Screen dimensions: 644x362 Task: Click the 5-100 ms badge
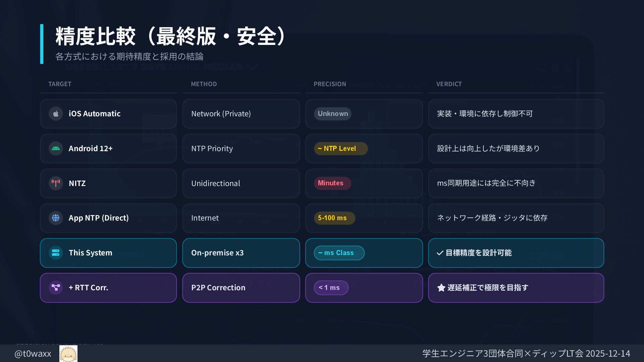tap(334, 218)
